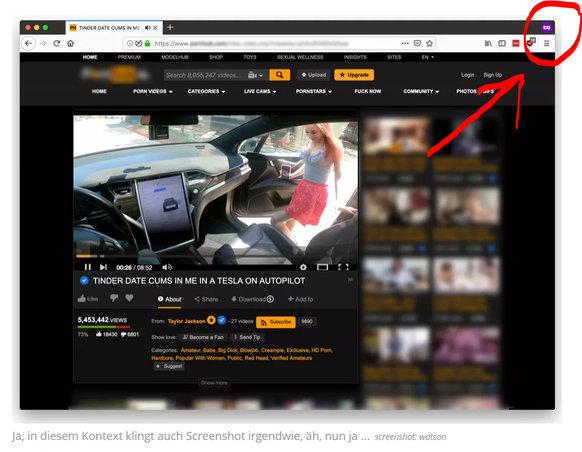Mute the player volume speaker icon

click(x=167, y=267)
